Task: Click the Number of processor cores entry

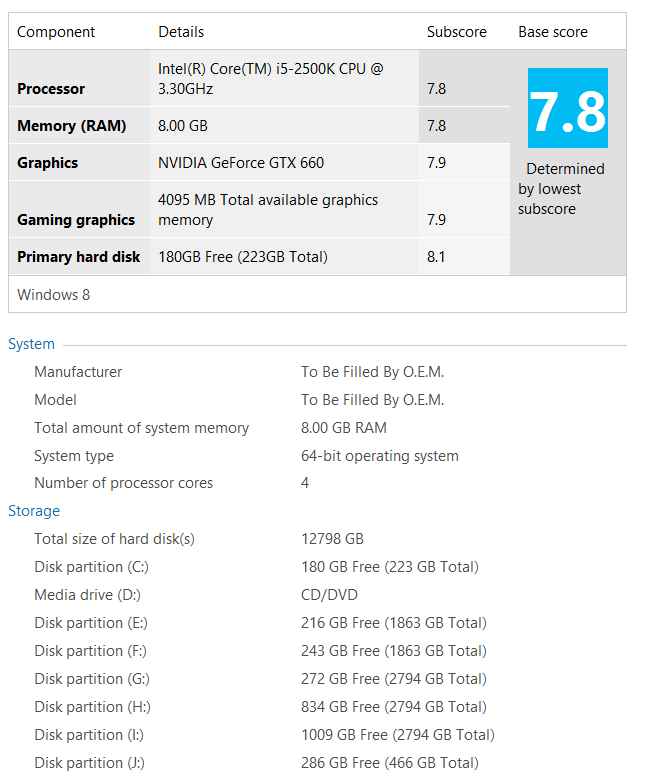Action: tap(123, 483)
